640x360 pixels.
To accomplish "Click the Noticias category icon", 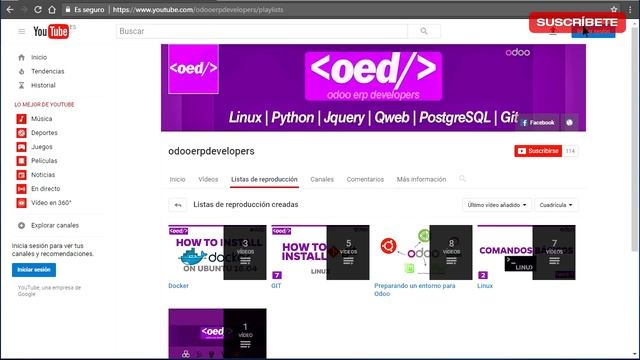I will pyautogui.click(x=21, y=175).
